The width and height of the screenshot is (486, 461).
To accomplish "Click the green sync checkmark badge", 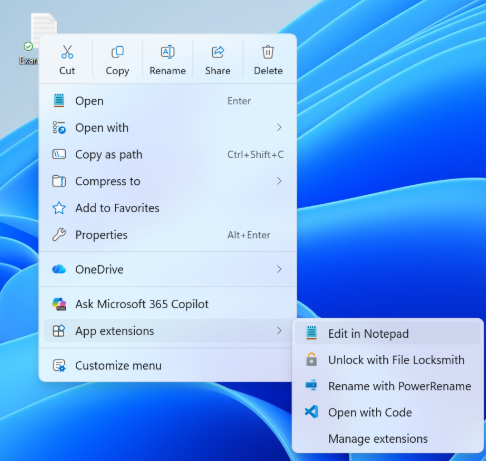I will coord(28,46).
